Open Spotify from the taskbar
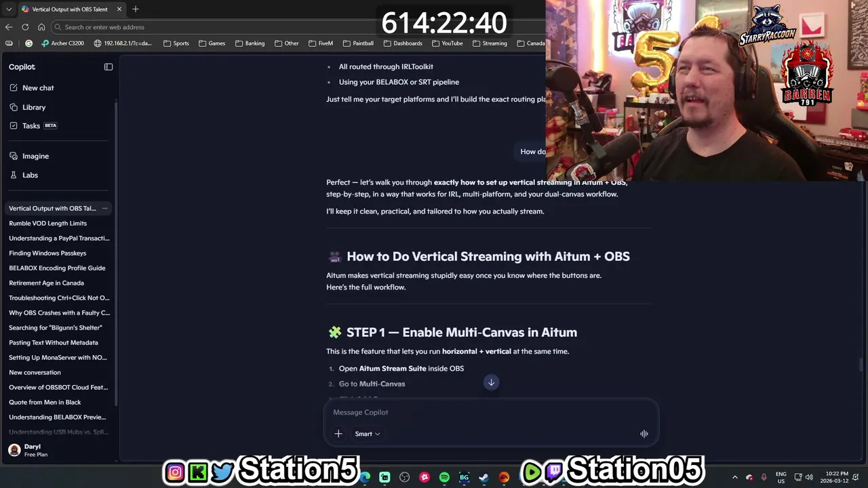The image size is (868, 488). (444, 477)
